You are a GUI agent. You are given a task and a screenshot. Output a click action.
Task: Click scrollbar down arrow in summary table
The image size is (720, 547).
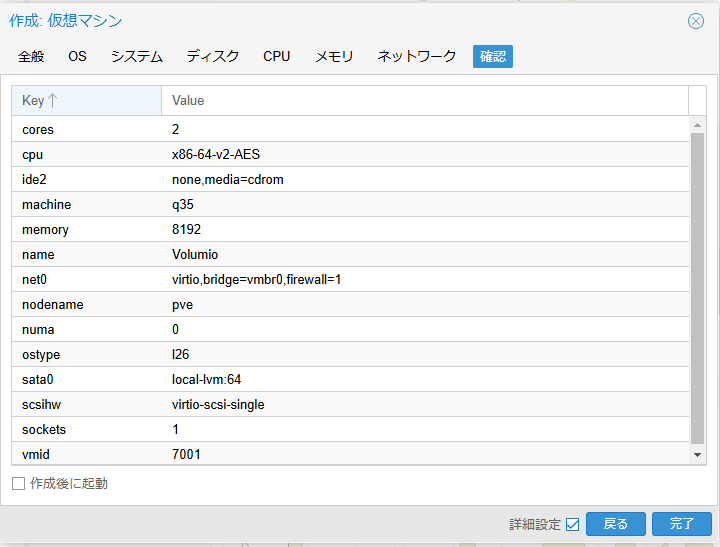(x=698, y=455)
